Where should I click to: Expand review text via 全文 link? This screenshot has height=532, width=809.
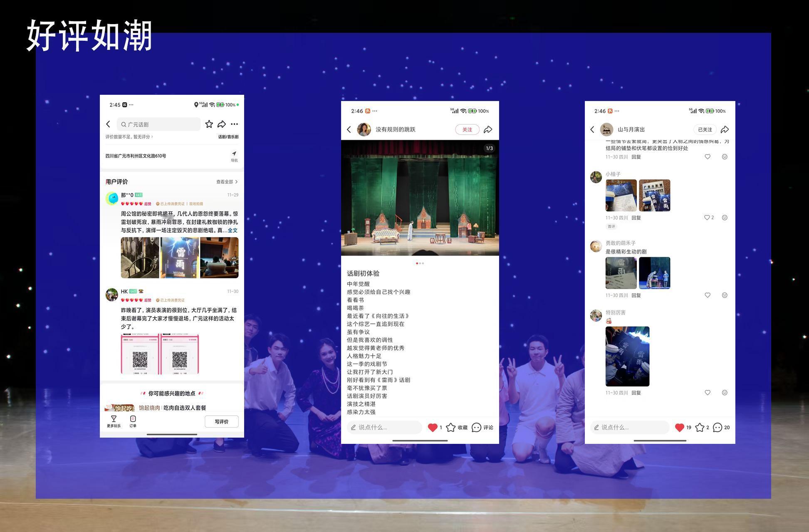pyautogui.click(x=233, y=230)
